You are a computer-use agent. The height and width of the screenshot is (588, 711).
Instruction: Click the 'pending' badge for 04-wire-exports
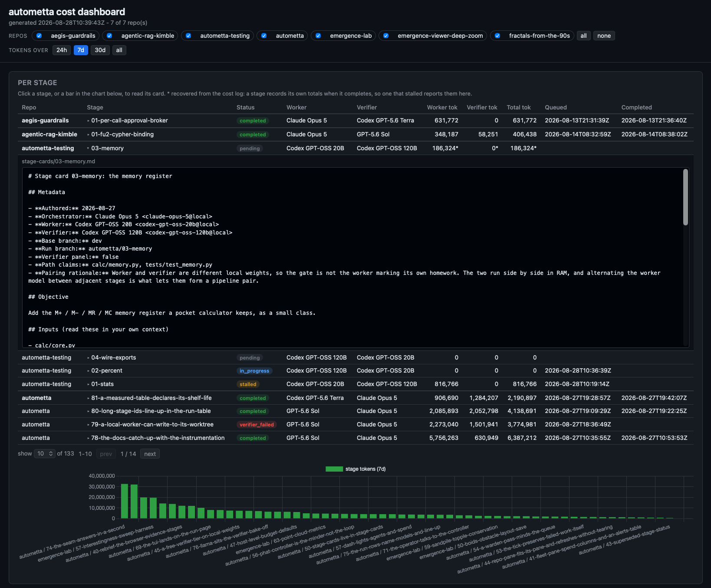pos(250,358)
